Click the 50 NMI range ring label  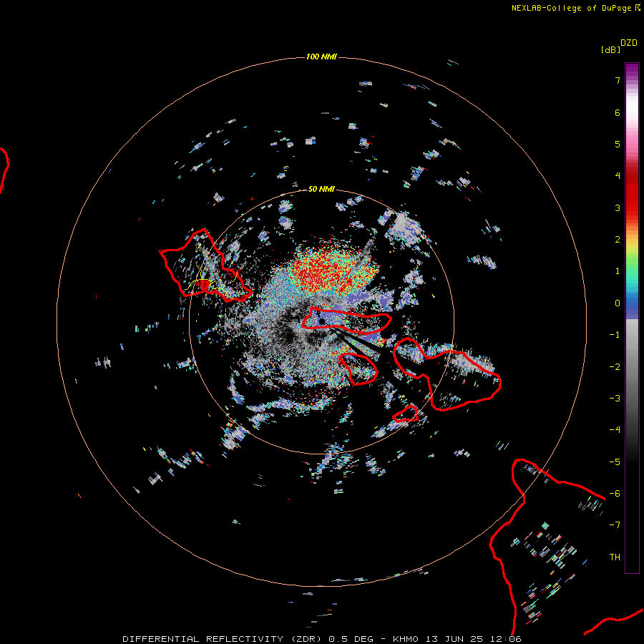click(x=321, y=189)
